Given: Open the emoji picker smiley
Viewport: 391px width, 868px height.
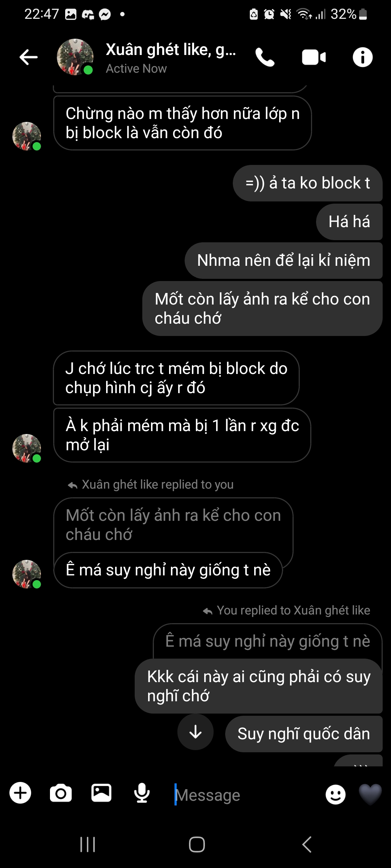Looking at the screenshot, I should pyautogui.click(x=336, y=795).
